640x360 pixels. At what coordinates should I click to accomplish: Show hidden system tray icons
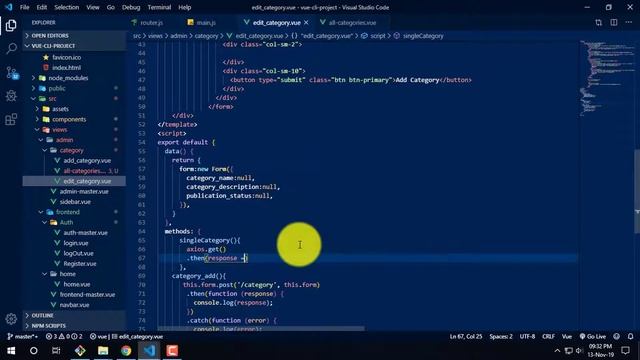click(557, 351)
